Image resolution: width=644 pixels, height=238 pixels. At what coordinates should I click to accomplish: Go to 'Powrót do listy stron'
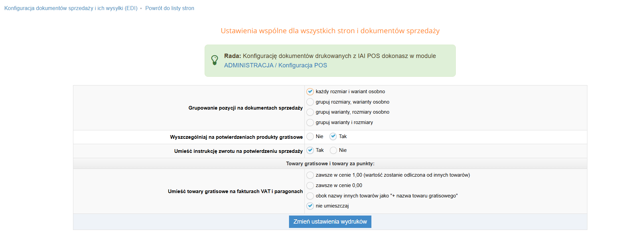[170, 8]
